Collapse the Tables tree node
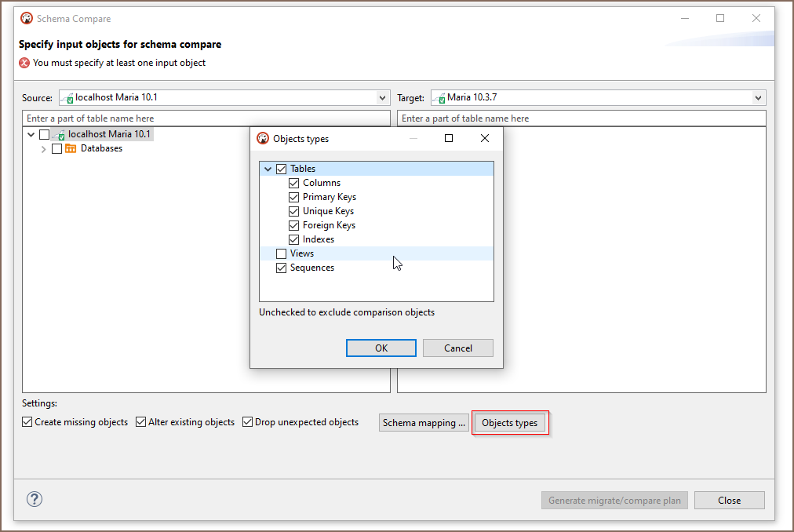 coord(268,169)
